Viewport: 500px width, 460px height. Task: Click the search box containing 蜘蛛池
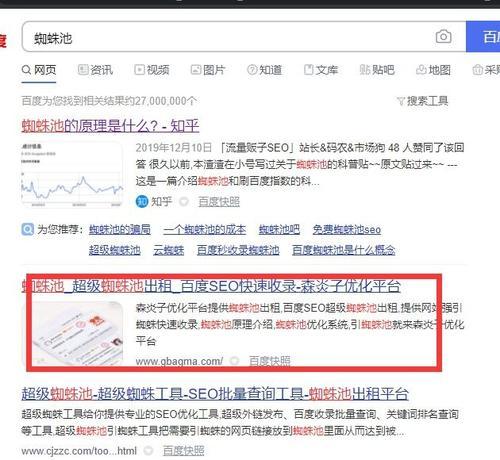(x=244, y=37)
